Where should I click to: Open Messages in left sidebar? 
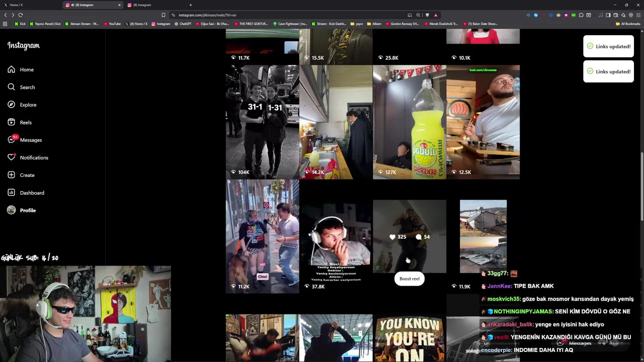click(x=25, y=140)
